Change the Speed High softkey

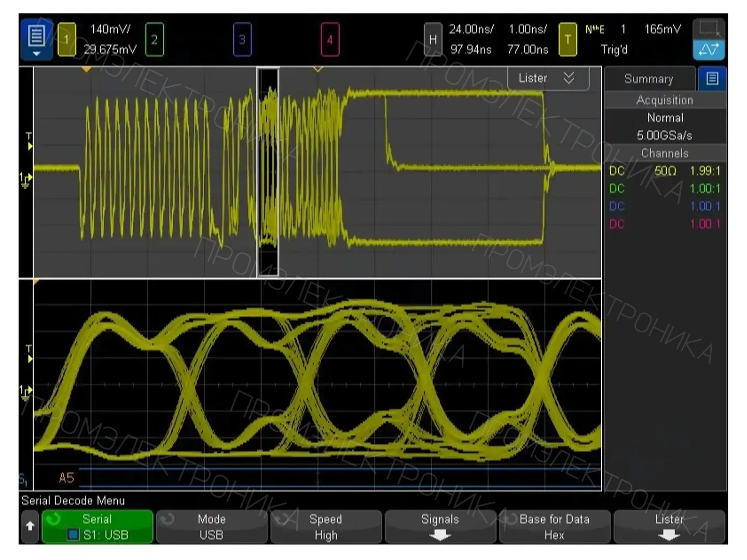[326, 526]
